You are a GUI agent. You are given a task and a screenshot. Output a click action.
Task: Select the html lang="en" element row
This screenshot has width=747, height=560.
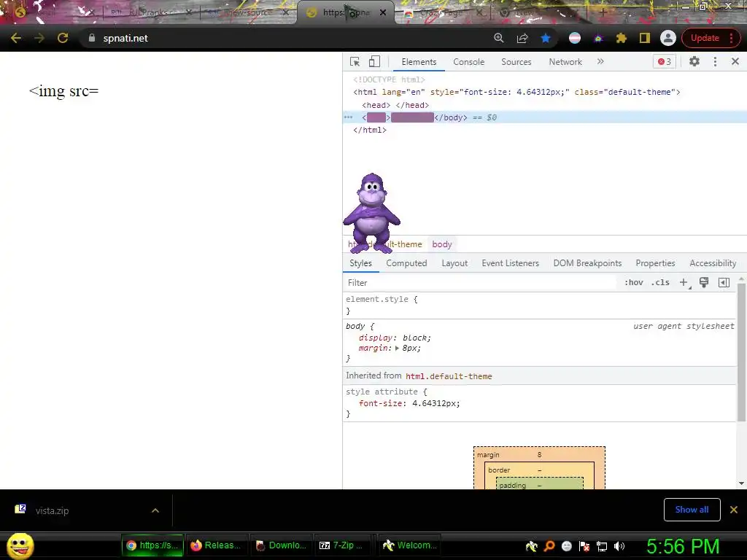pyautogui.click(x=516, y=92)
